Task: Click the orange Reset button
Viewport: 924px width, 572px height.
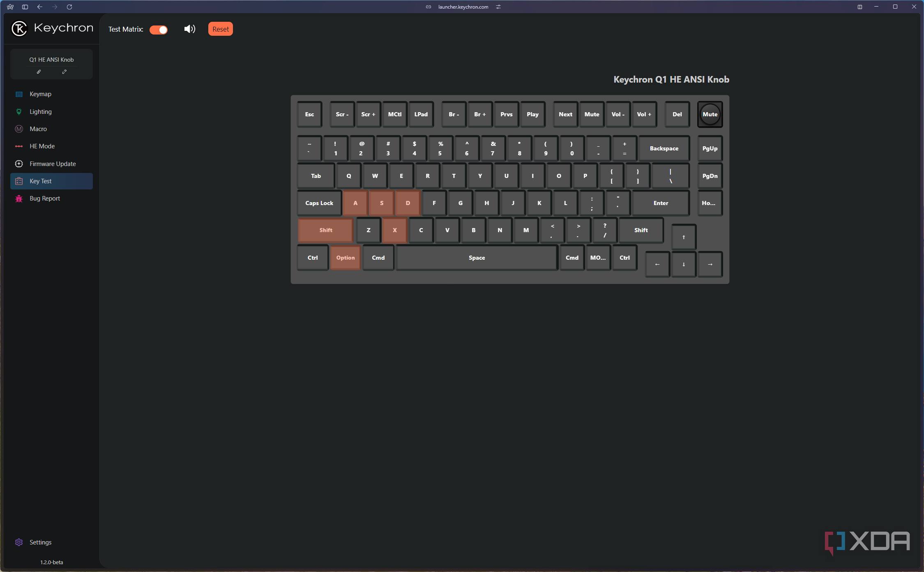Action: click(x=221, y=29)
